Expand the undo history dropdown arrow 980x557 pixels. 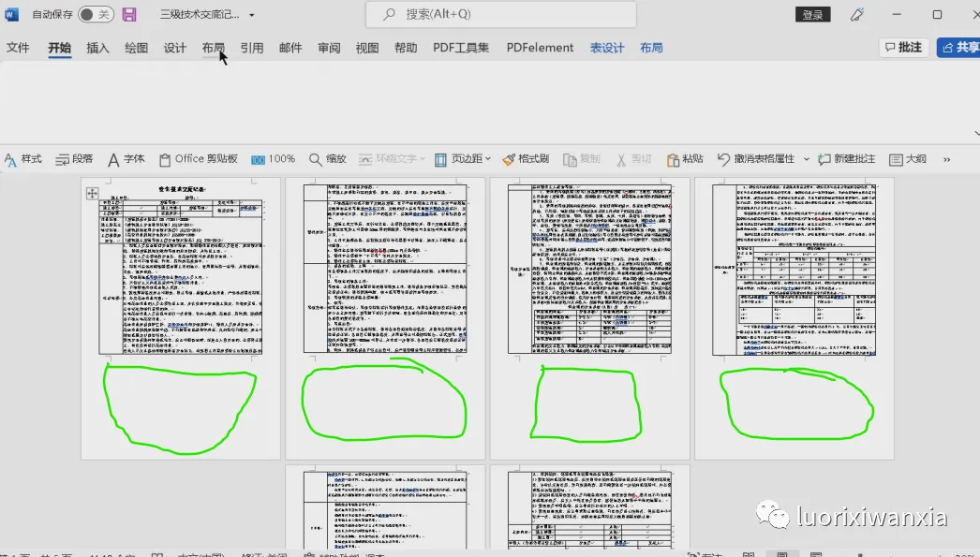(807, 159)
